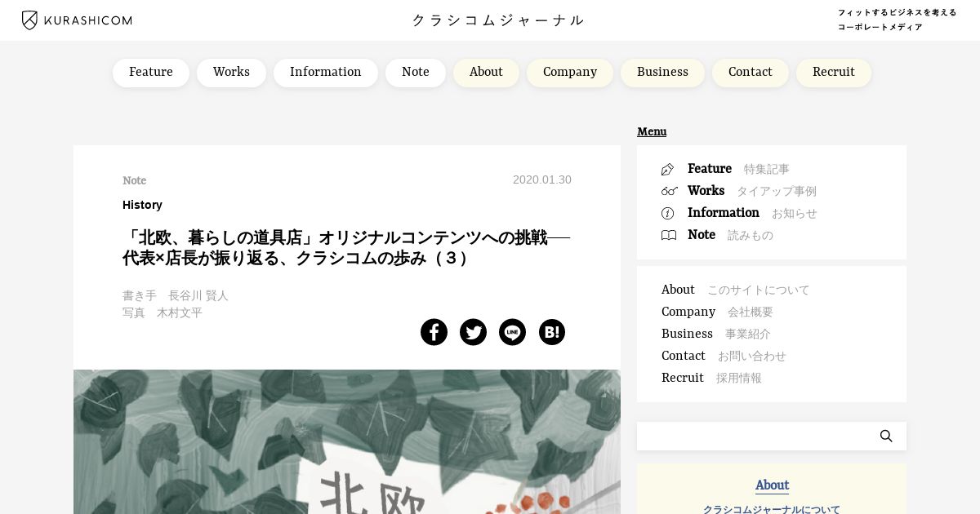This screenshot has height=514, width=980.
Task: Click sidebar About このサイトについて link
Action: [736, 290]
